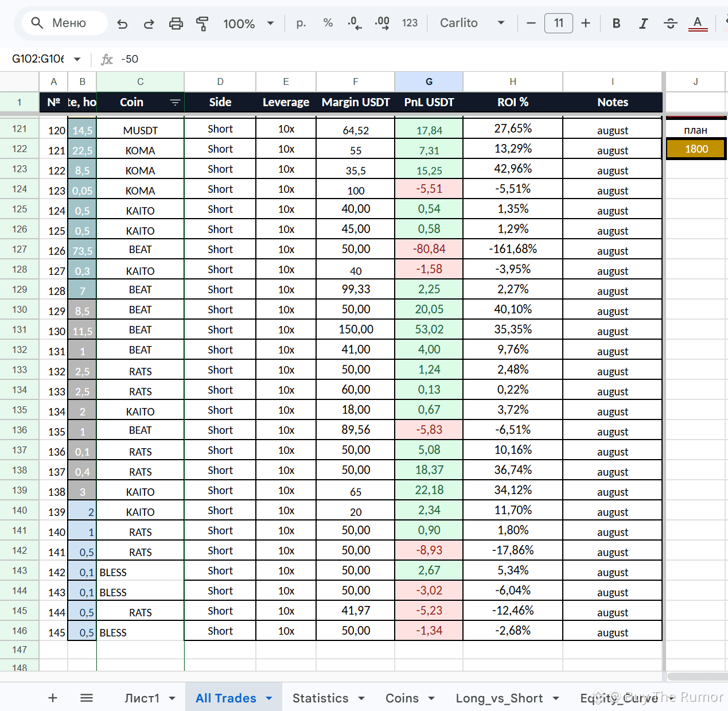The width and height of the screenshot is (728, 711).
Task: Click the 41,97 margin cell
Action: [x=356, y=611]
